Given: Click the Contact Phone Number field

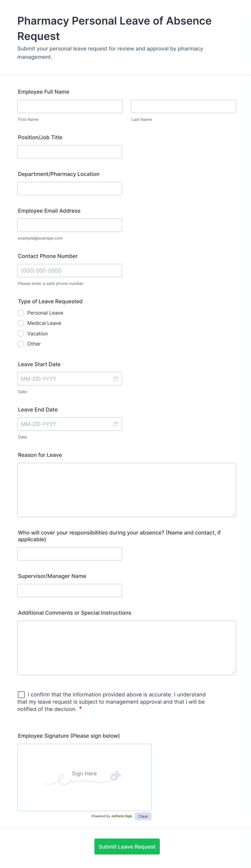Looking at the screenshot, I should tap(70, 270).
